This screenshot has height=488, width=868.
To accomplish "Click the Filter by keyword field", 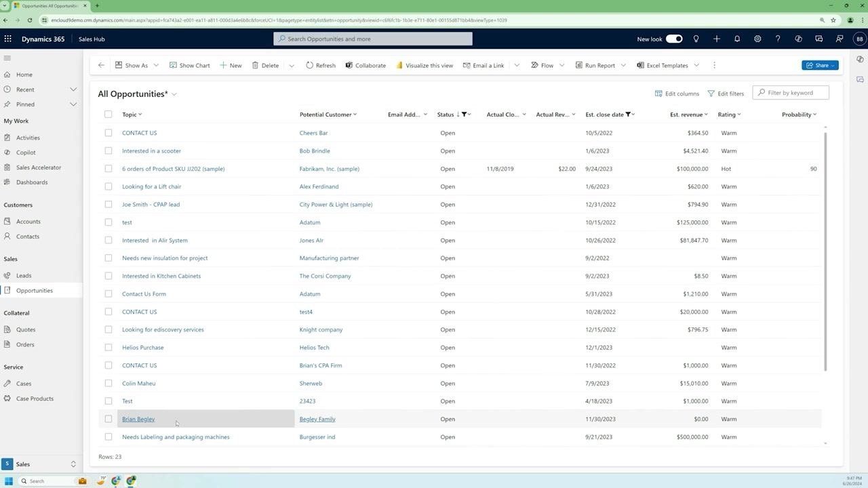I will pyautogui.click(x=791, y=93).
